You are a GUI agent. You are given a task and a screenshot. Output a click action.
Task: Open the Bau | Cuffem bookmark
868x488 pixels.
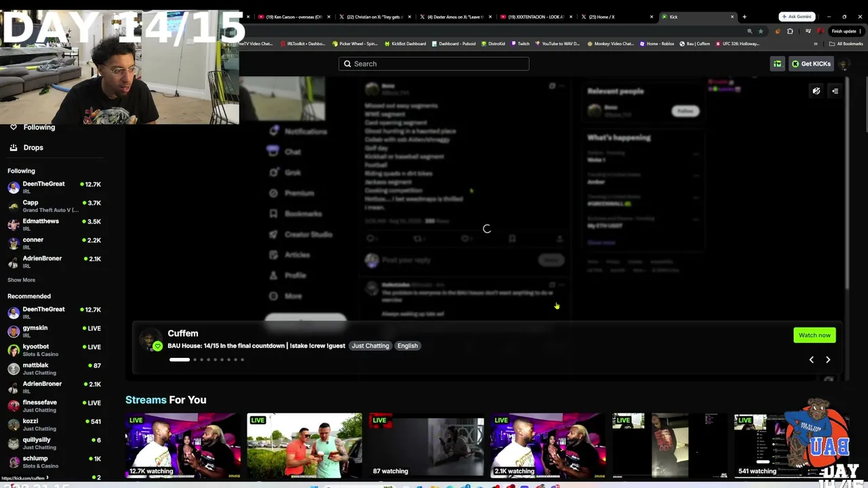[694, 43]
